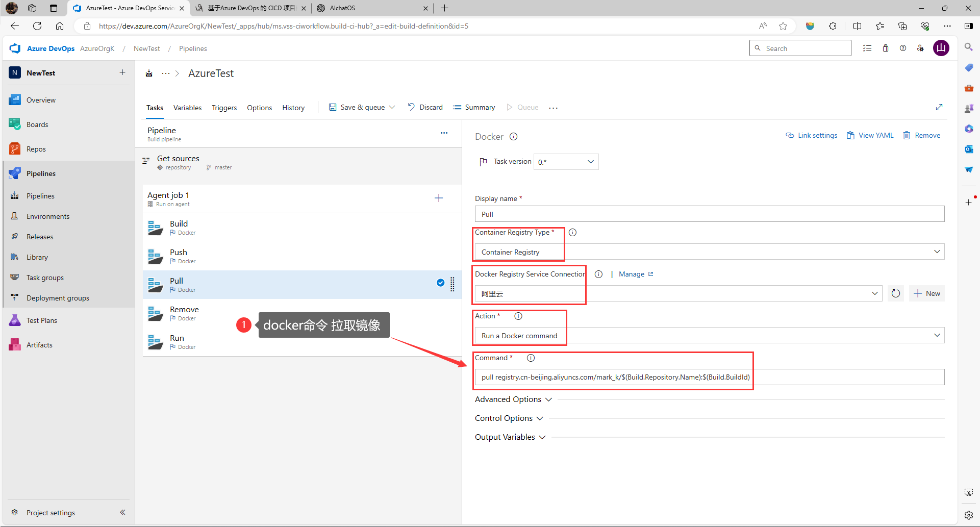
Task: Open the Task version dropdown
Action: [x=566, y=162]
